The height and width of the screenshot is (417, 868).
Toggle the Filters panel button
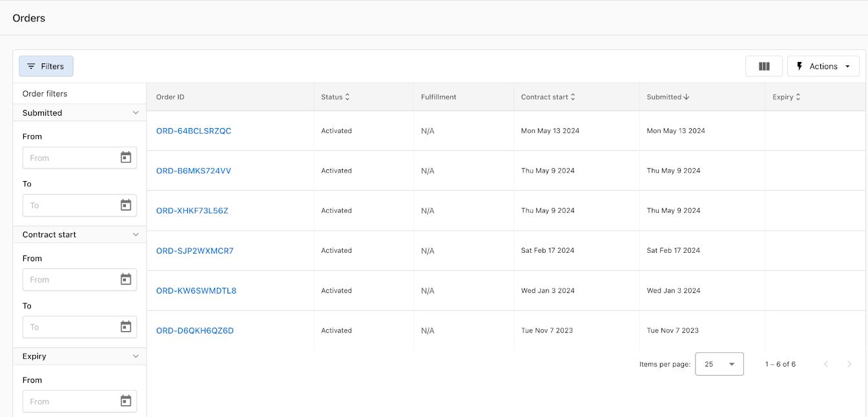46,66
